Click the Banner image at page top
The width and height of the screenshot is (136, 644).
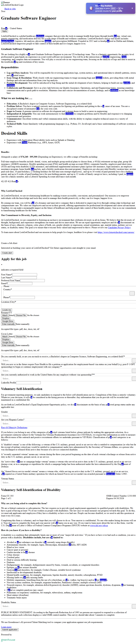5,2
